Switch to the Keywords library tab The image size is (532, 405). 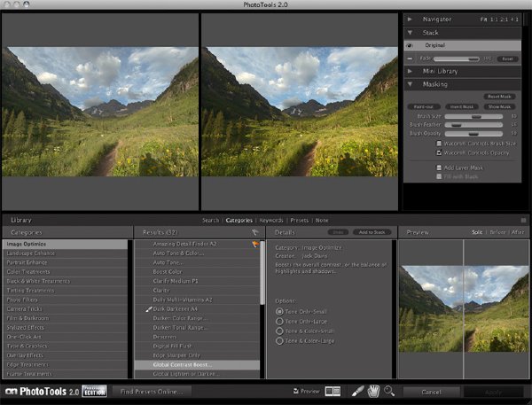coord(271,220)
